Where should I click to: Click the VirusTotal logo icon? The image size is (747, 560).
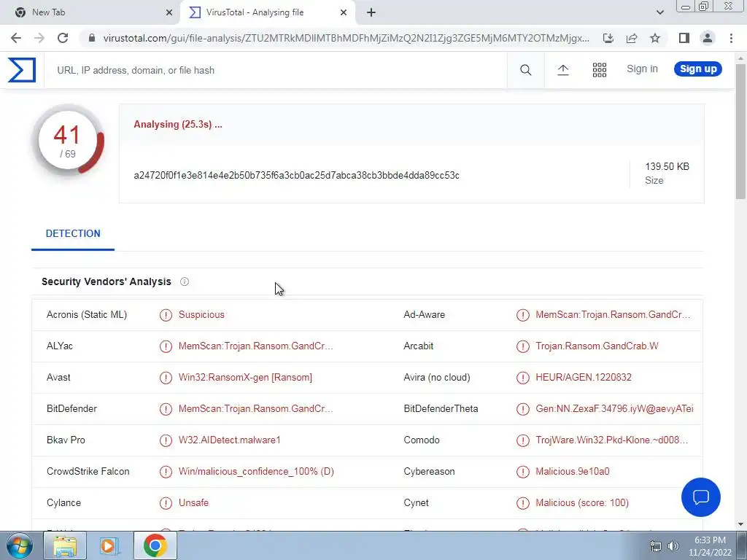click(22, 70)
